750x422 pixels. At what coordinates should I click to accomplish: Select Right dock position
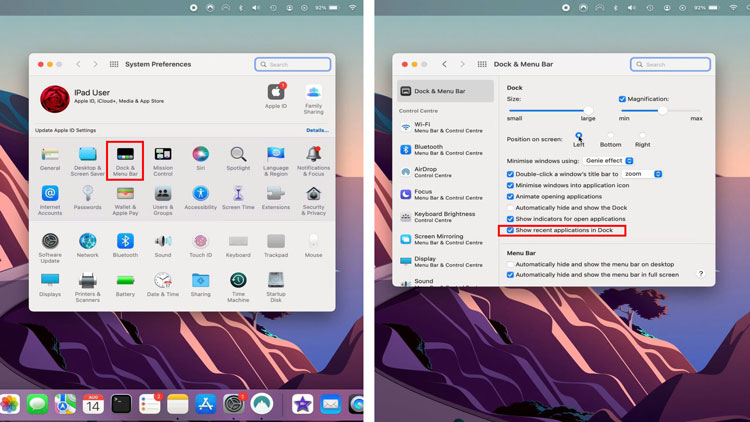tap(642, 136)
